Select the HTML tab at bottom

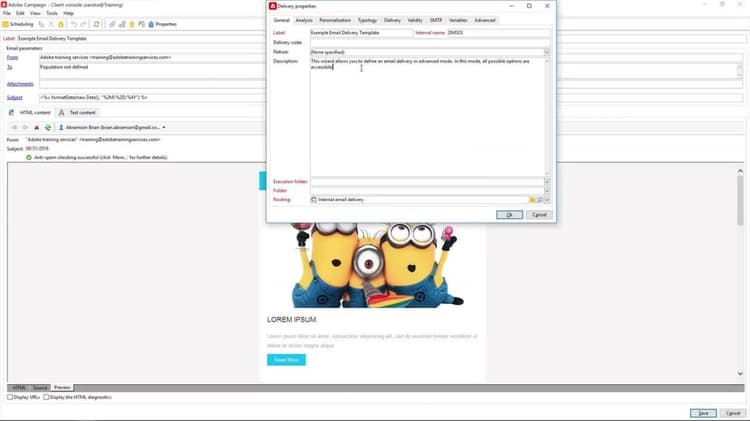(19, 388)
